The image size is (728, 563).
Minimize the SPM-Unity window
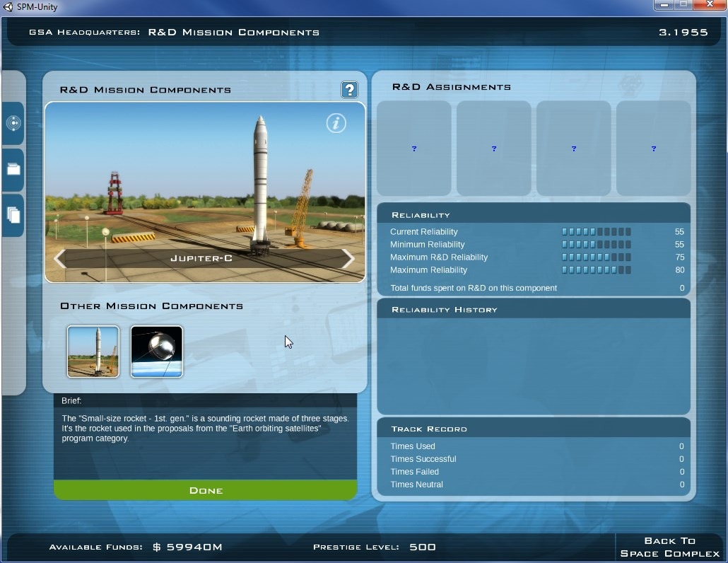[x=664, y=6]
